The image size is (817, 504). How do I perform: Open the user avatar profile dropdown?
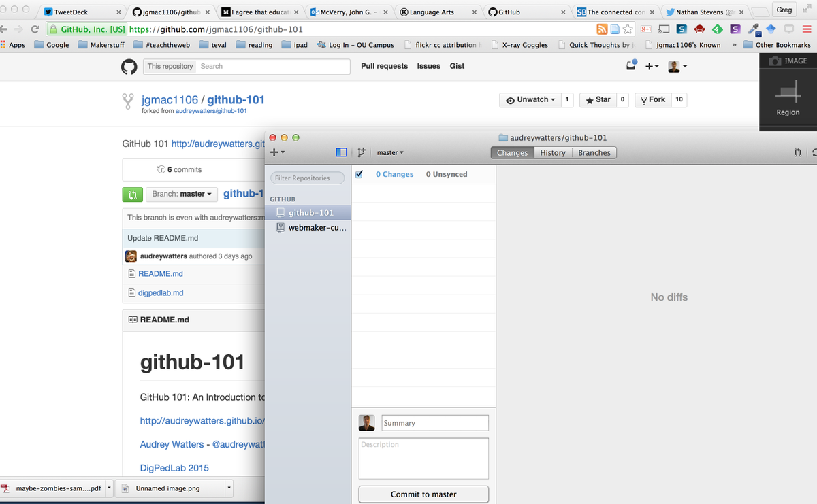coord(677,66)
